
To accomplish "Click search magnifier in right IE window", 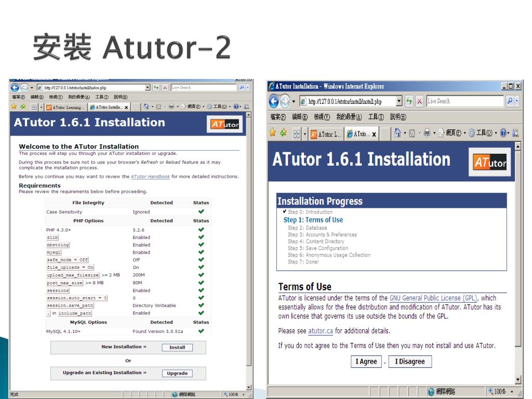I will click(510, 101).
